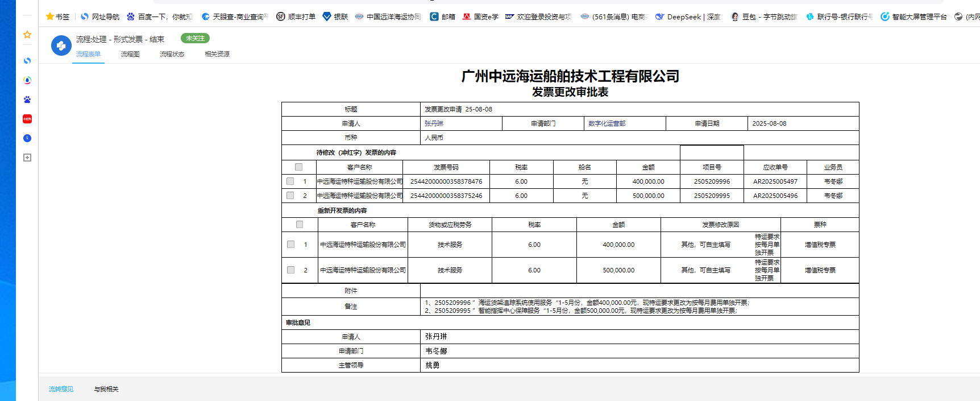The height and width of the screenshot is (401, 980).
Task: Open the 相关资源 tab
Action: click(x=217, y=54)
